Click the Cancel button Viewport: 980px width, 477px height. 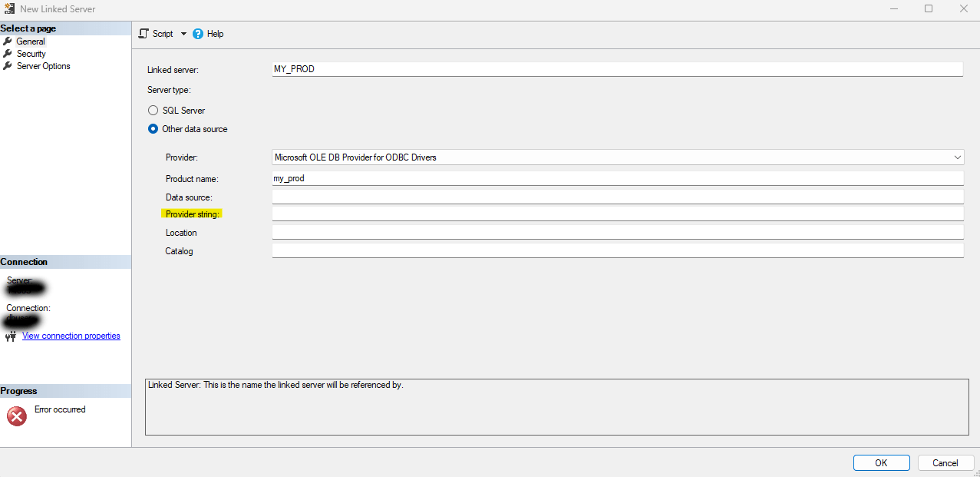(x=945, y=462)
